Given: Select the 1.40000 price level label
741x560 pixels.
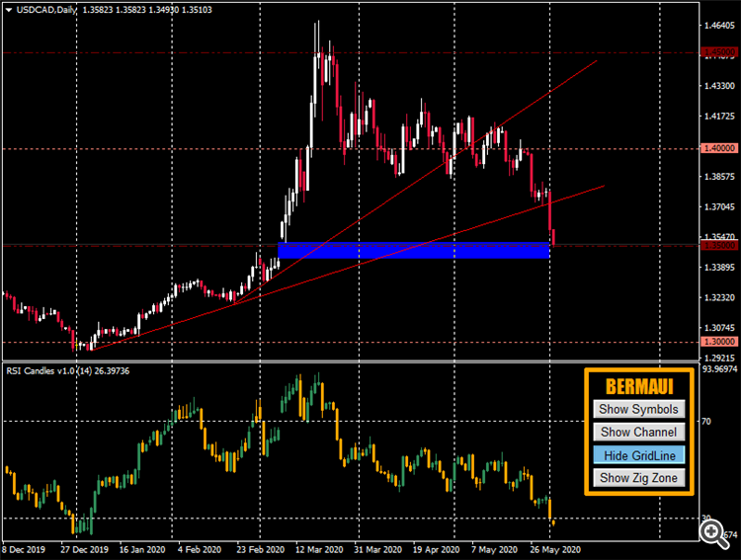Looking at the screenshot, I should point(719,148).
